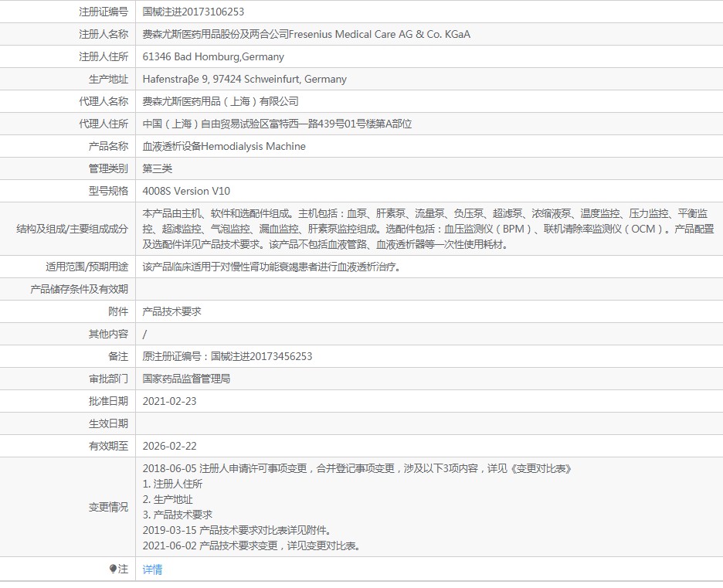The height and width of the screenshot is (588, 723).
Task: Click the 注册人名称 label
Action: [104, 34]
